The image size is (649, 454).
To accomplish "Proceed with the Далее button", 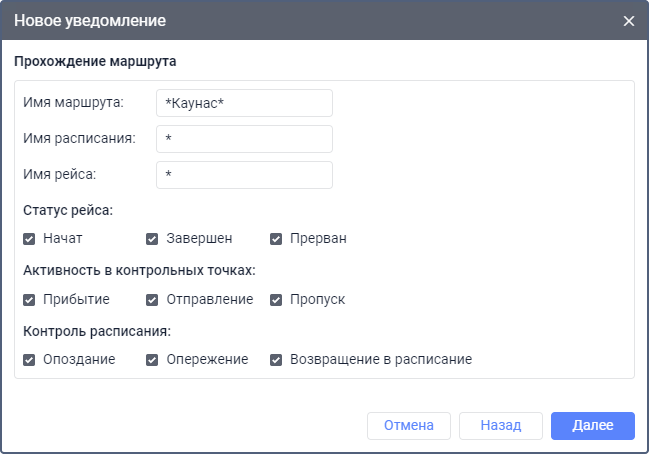I will pos(592,425).
